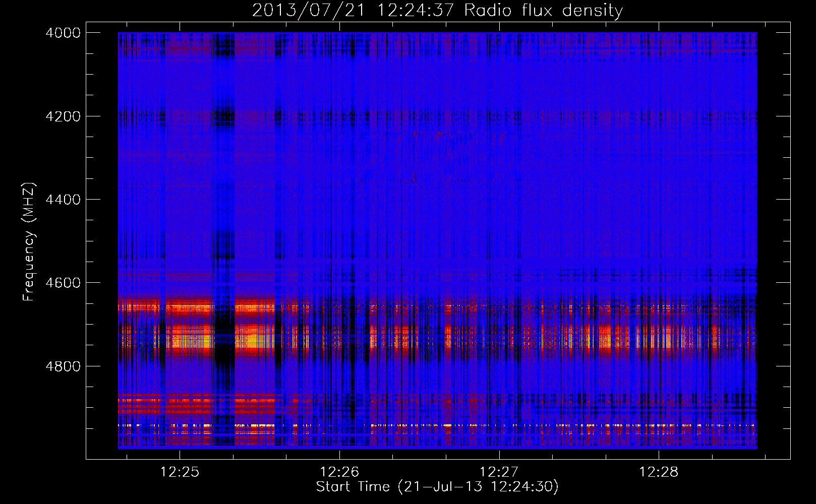Viewport: 816px width, 504px height.
Task: Click the 12:28 time axis label
Action: 659,472
